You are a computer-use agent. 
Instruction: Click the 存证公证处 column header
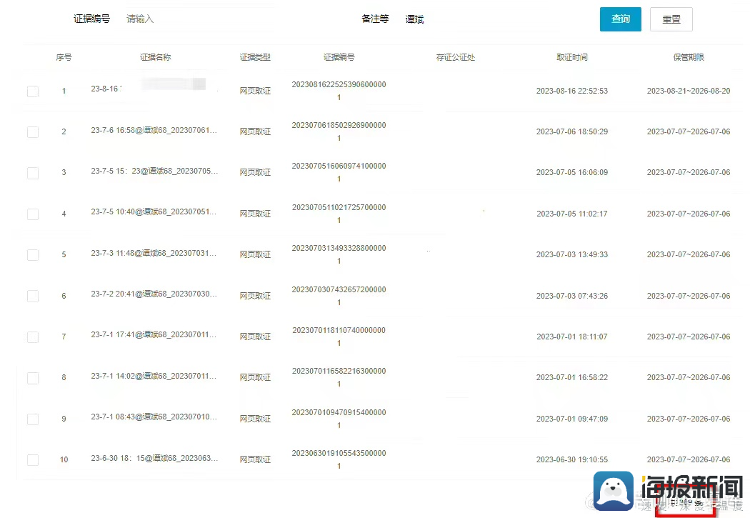click(x=455, y=57)
